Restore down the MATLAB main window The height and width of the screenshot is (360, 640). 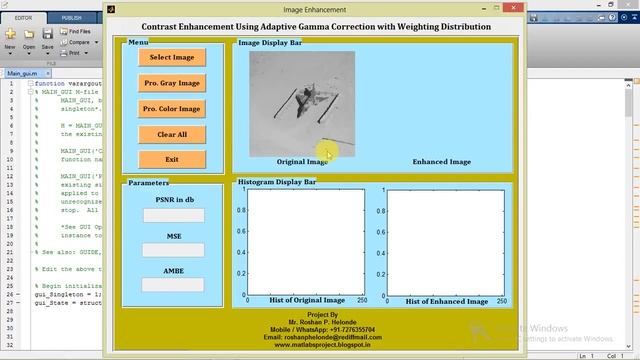pos(611,4)
